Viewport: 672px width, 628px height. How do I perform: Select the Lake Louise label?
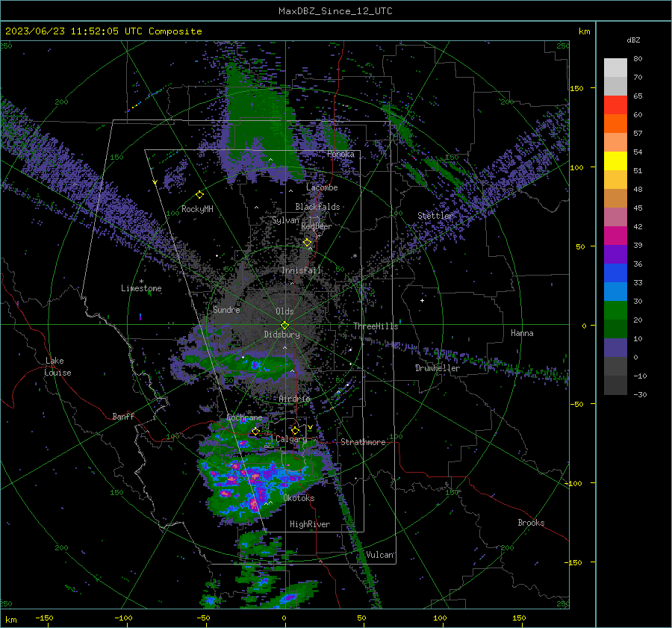[58, 367]
